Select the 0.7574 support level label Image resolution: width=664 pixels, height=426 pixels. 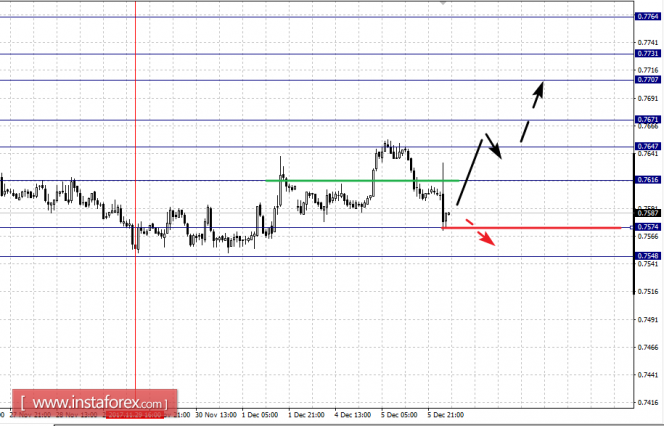tap(648, 227)
